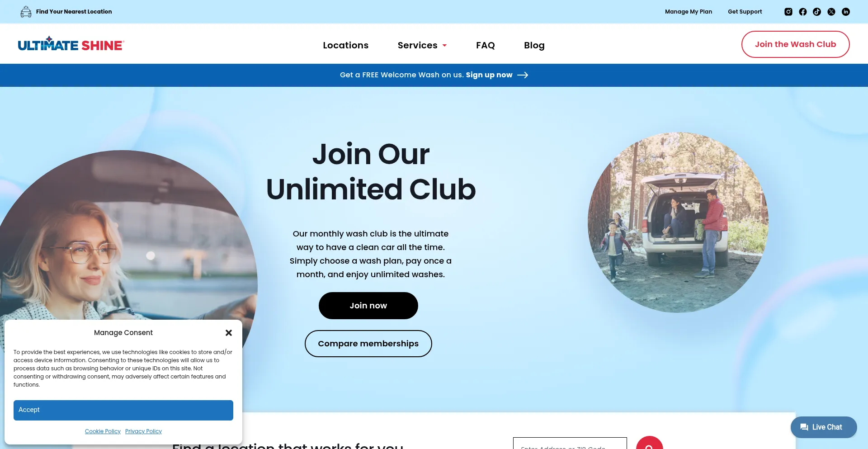Expand the Services dropdown menu
Viewport: 868px width, 449px height.
422,45
